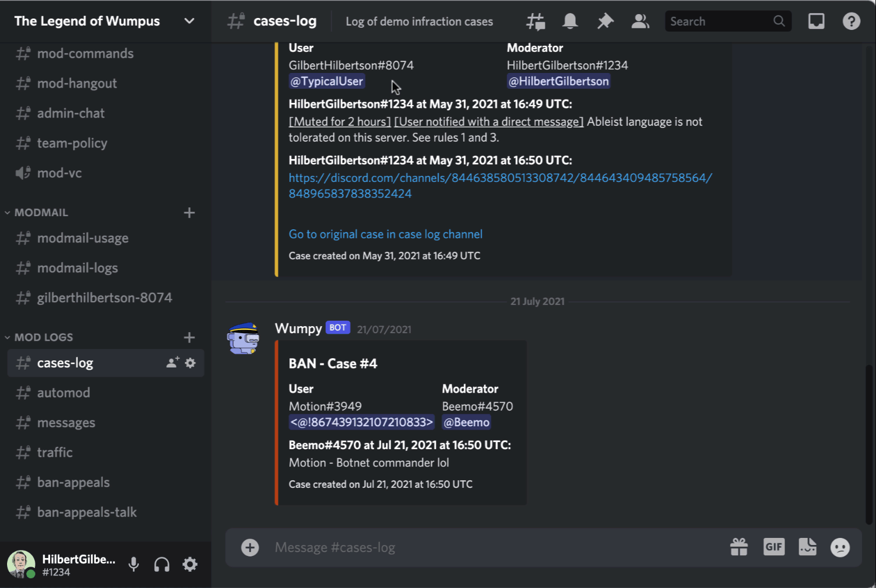Open the traffic channel
This screenshot has width=876, height=588.
106,452
